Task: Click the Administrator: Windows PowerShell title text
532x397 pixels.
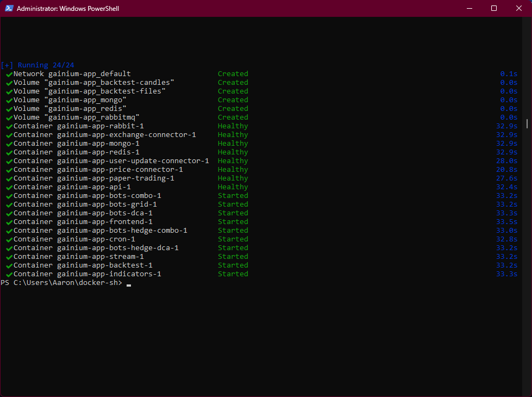Action: pos(68,9)
